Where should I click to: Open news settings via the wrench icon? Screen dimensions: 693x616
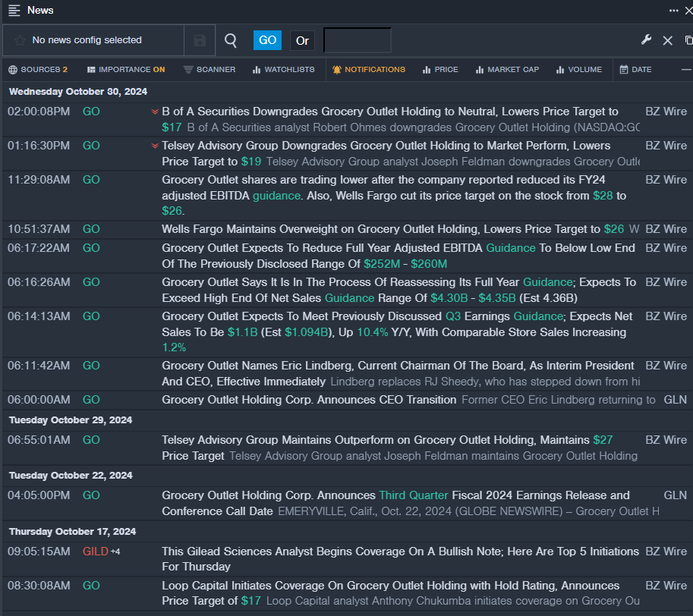pos(647,40)
